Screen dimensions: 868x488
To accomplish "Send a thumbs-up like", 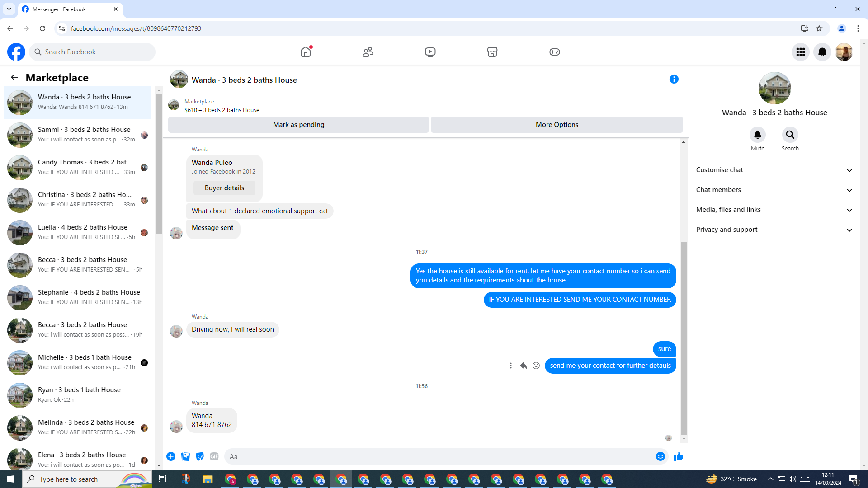I will pyautogui.click(x=678, y=456).
